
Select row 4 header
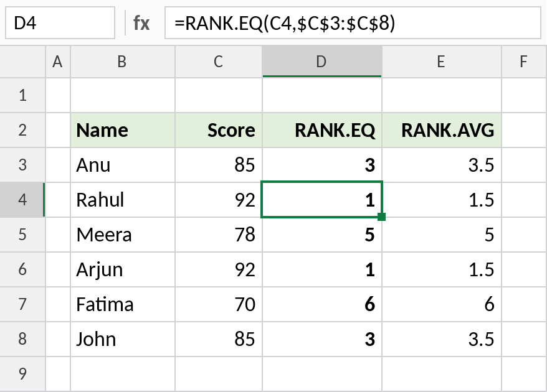pyautogui.click(x=22, y=200)
